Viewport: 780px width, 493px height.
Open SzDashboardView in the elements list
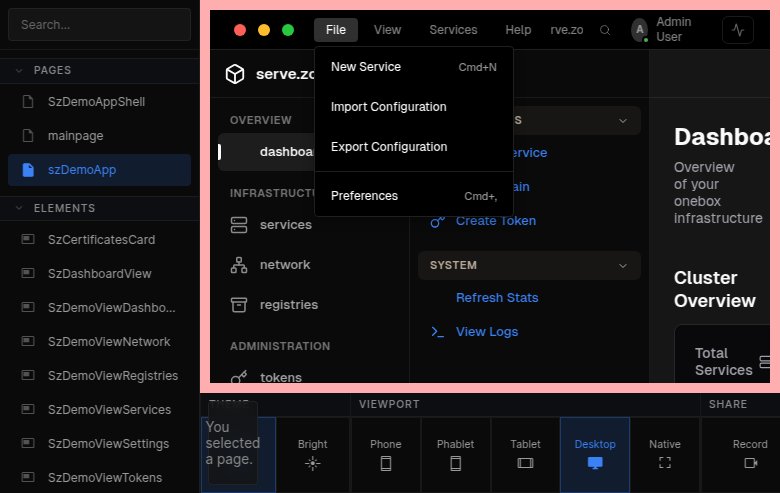click(99, 274)
